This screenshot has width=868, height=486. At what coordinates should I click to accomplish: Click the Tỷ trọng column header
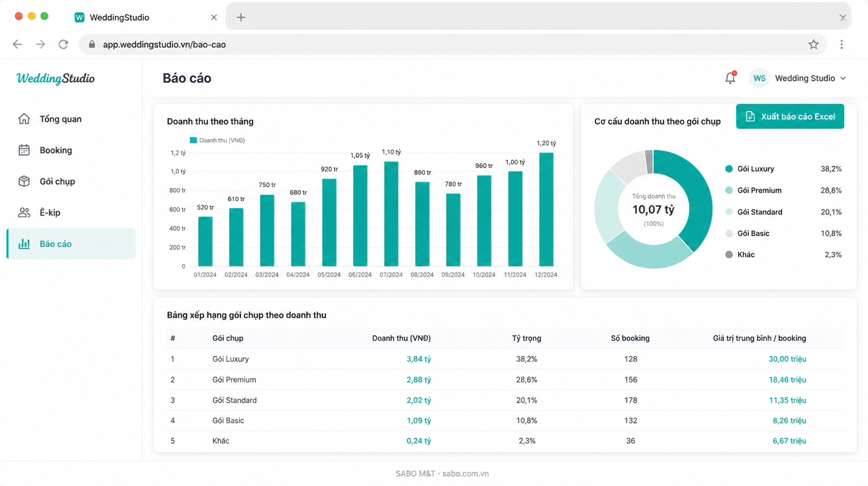click(526, 338)
